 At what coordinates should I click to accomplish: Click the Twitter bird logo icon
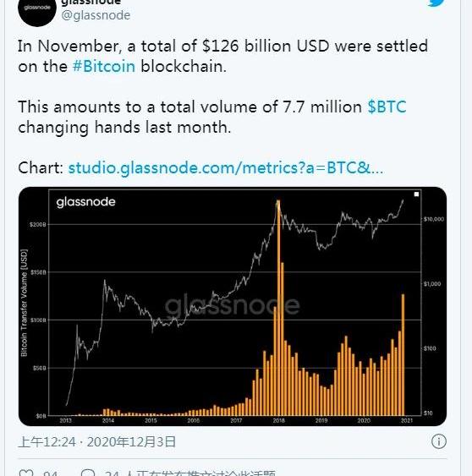(x=436, y=3)
